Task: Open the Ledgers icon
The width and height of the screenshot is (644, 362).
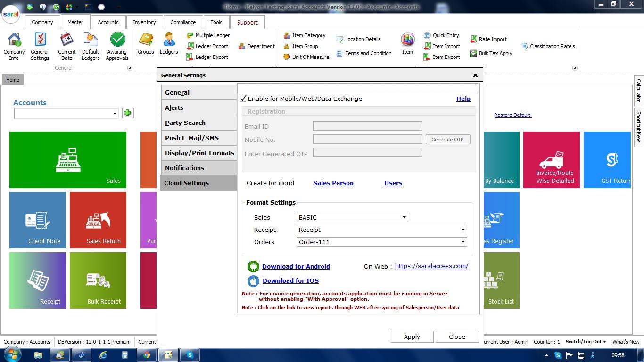Action: [169, 44]
